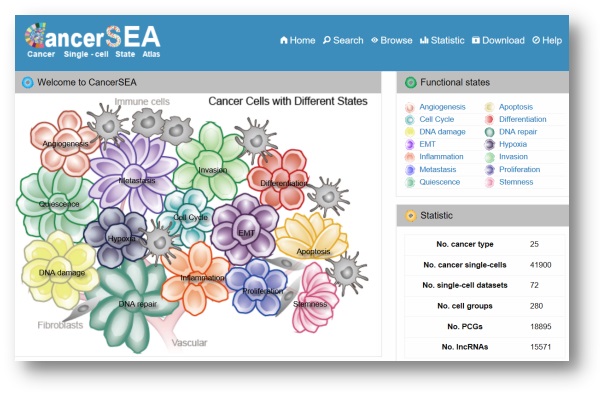Open the Search page from the navbar
Viewport: 606px width, 398px height.
(343, 40)
